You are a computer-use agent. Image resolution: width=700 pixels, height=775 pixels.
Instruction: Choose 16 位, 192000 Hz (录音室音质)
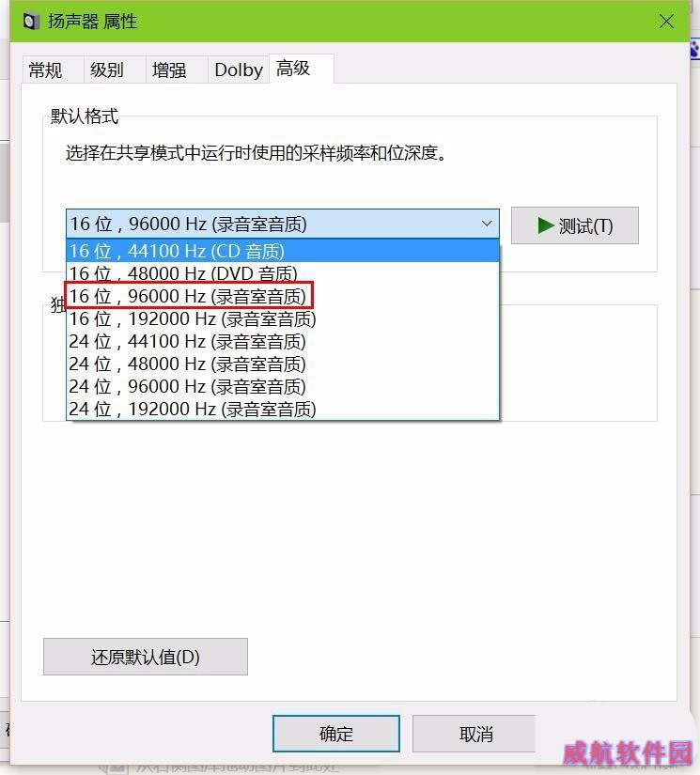pos(283,318)
